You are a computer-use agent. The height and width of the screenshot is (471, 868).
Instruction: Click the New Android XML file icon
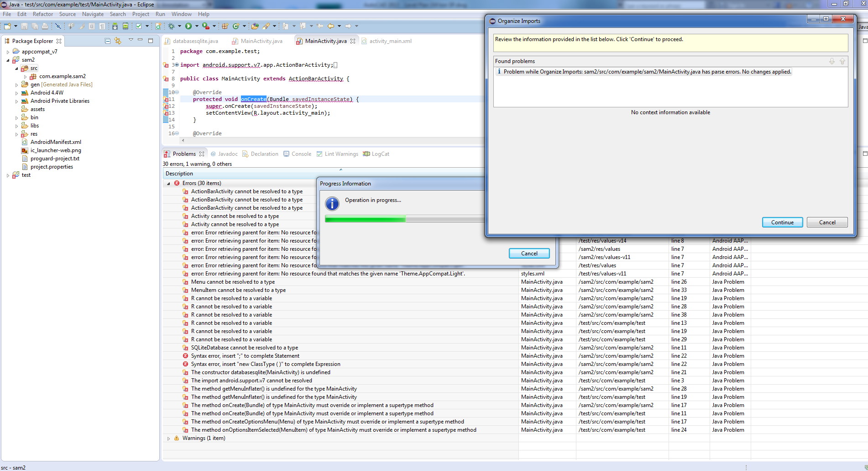(x=158, y=26)
